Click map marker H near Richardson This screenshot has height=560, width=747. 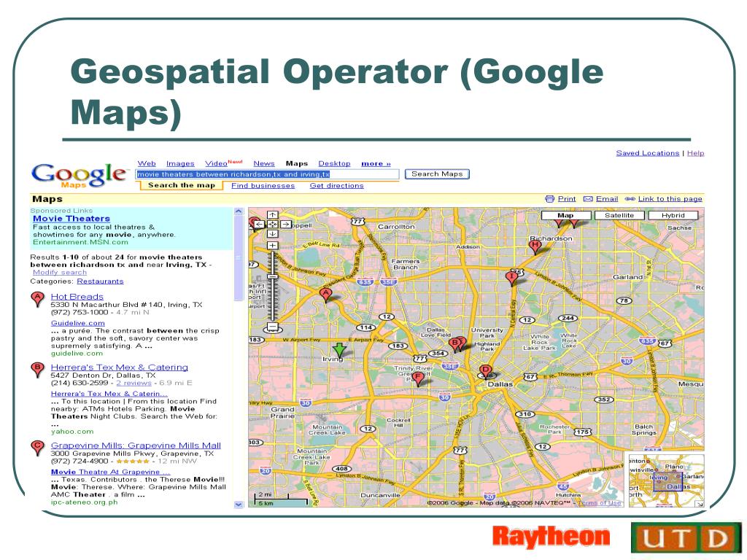click(x=535, y=246)
